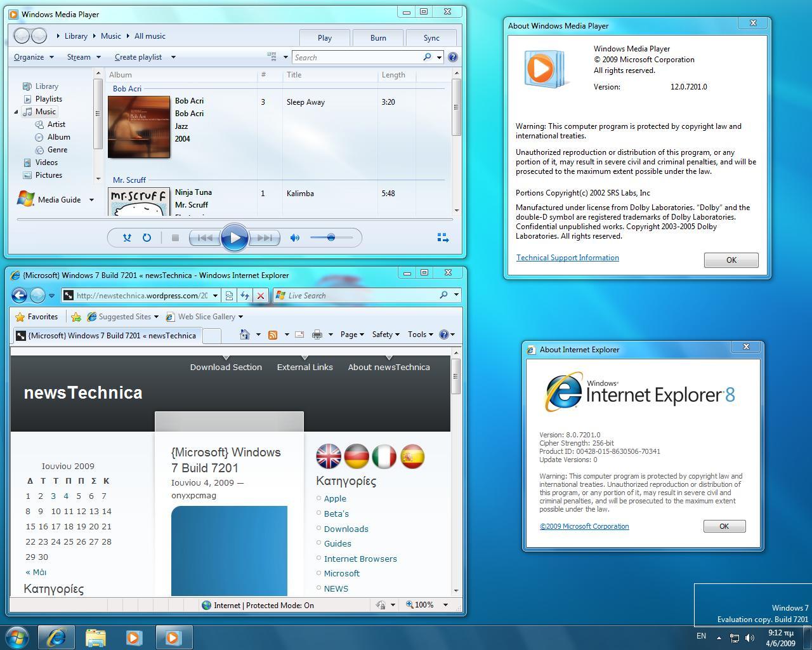
Task: Open the address bar history dropdown
Action: point(215,295)
